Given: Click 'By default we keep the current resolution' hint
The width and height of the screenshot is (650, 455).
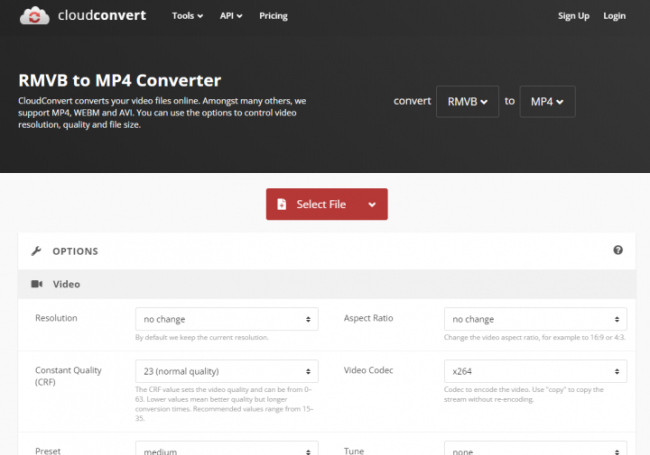Looking at the screenshot, I should 201,337.
